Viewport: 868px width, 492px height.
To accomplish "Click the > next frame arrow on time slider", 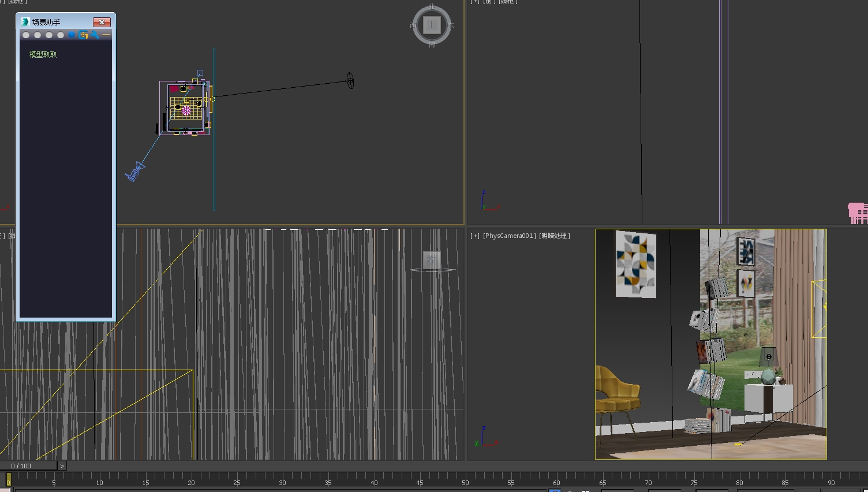I will click(62, 466).
